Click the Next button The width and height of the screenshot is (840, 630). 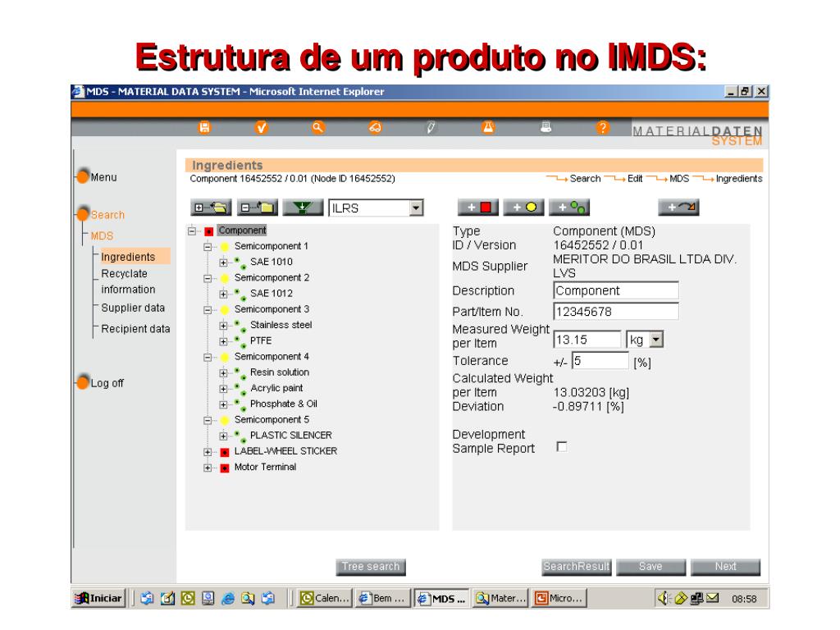pos(725,567)
